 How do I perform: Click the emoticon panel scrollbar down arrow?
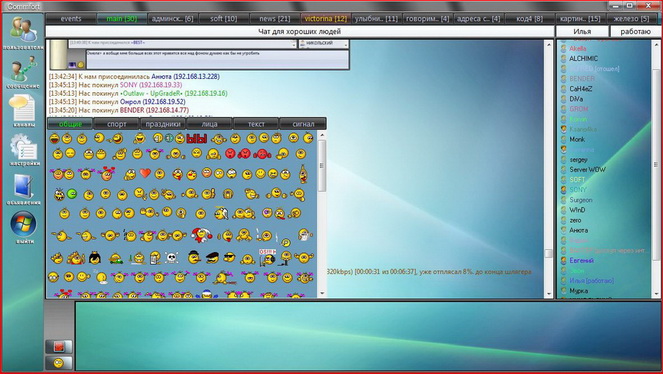(x=322, y=293)
